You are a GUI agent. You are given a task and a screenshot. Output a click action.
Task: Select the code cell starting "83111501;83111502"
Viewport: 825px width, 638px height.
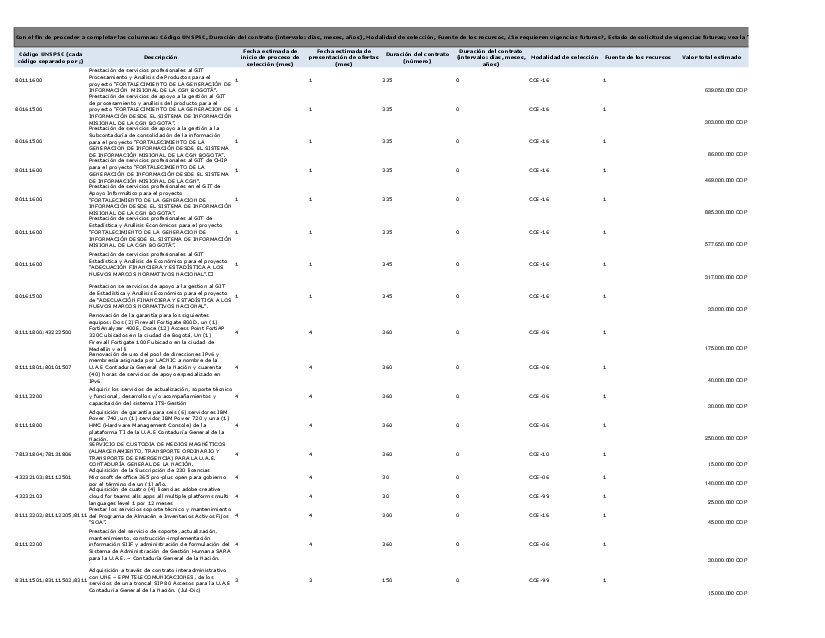point(51,580)
